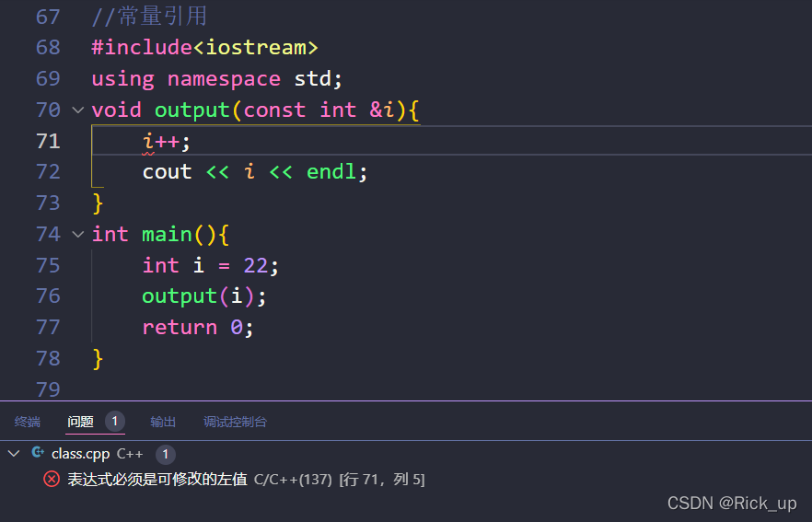Click the #include<iostream> directive
The image size is (812, 522).
coord(204,48)
